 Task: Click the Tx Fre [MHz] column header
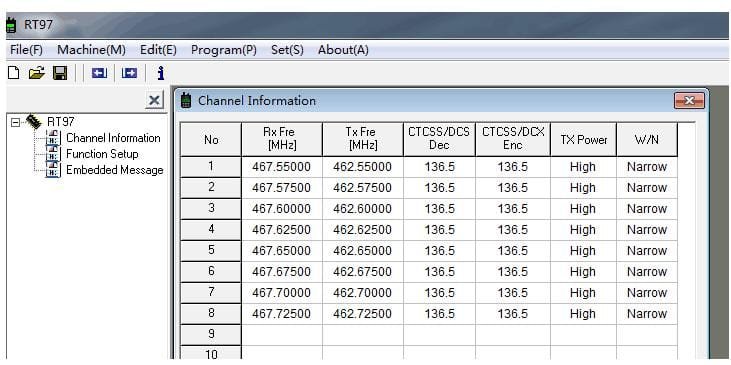pyautogui.click(x=363, y=139)
